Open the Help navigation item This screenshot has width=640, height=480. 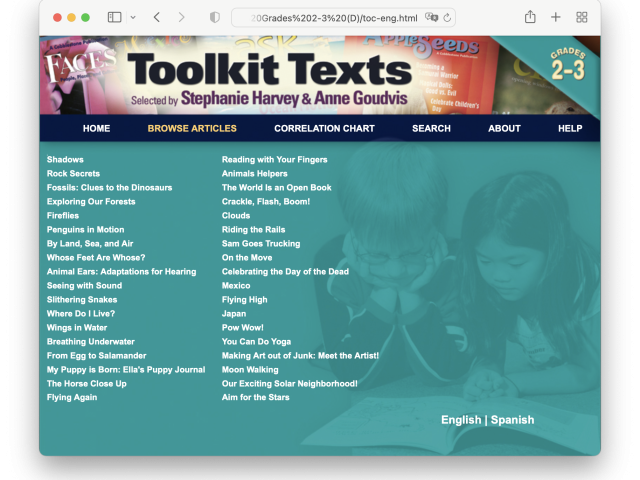click(x=570, y=129)
